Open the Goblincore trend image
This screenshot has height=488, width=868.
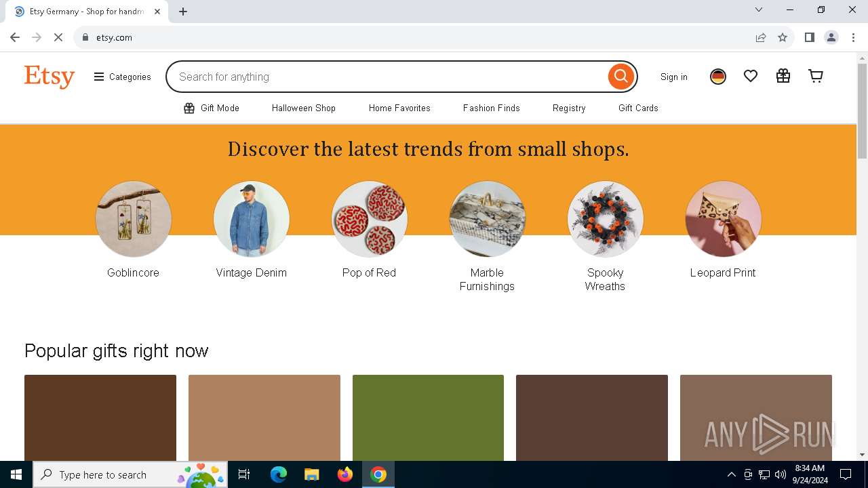pos(134,219)
